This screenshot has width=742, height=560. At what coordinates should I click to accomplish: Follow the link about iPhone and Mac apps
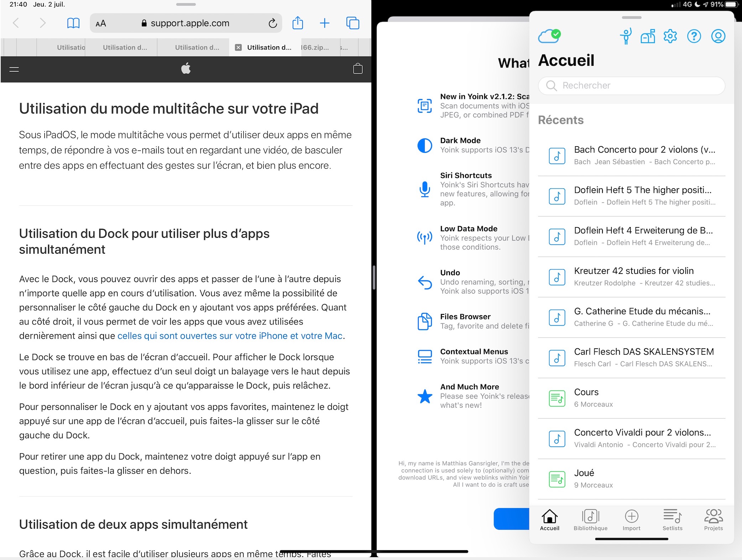tap(230, 336)
